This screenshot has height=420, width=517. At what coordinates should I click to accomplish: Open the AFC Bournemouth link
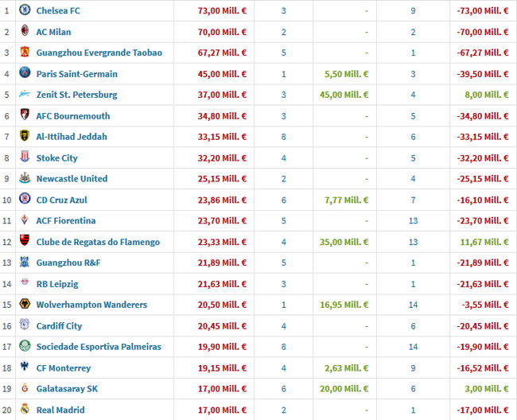(x=73, y=116)
